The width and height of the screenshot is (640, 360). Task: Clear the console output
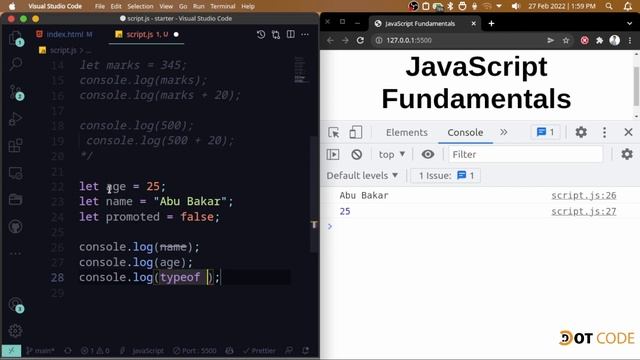coord(356,154)
